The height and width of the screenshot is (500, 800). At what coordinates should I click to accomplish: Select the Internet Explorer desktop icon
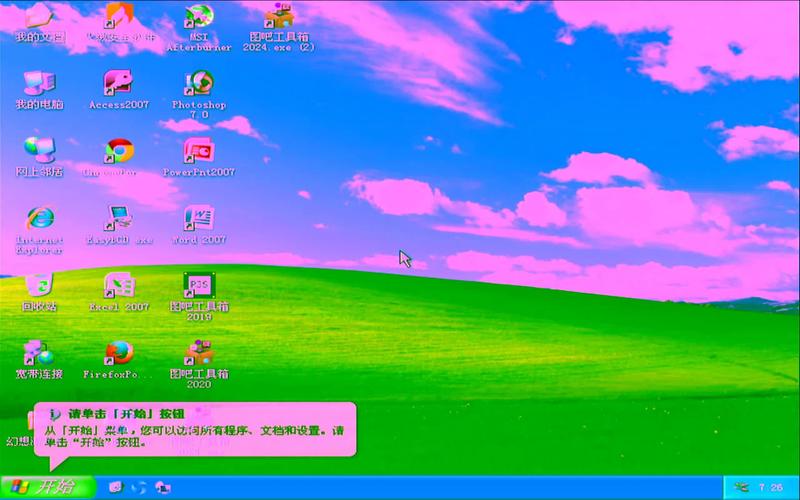pyautogui.click(x=39, y=230)
